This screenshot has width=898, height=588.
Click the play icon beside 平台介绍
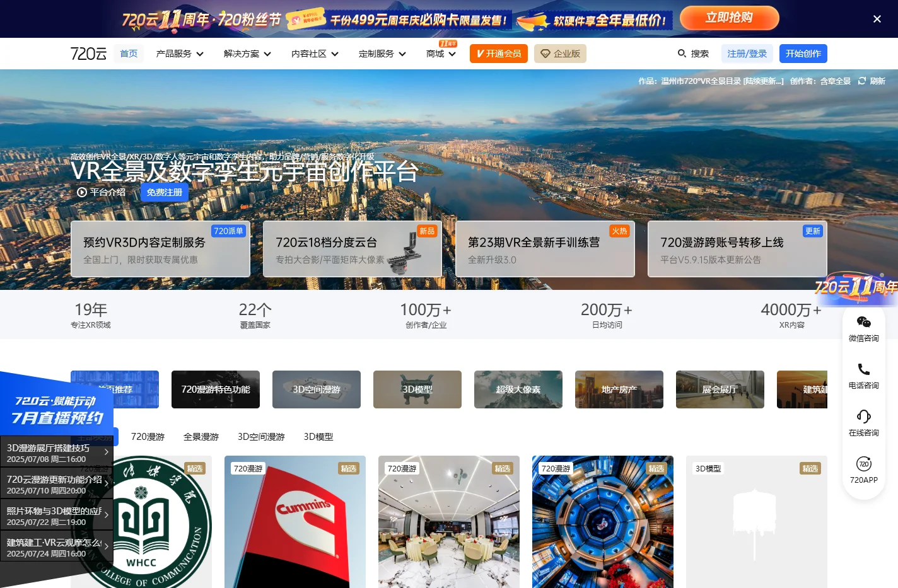coord(81,192)
